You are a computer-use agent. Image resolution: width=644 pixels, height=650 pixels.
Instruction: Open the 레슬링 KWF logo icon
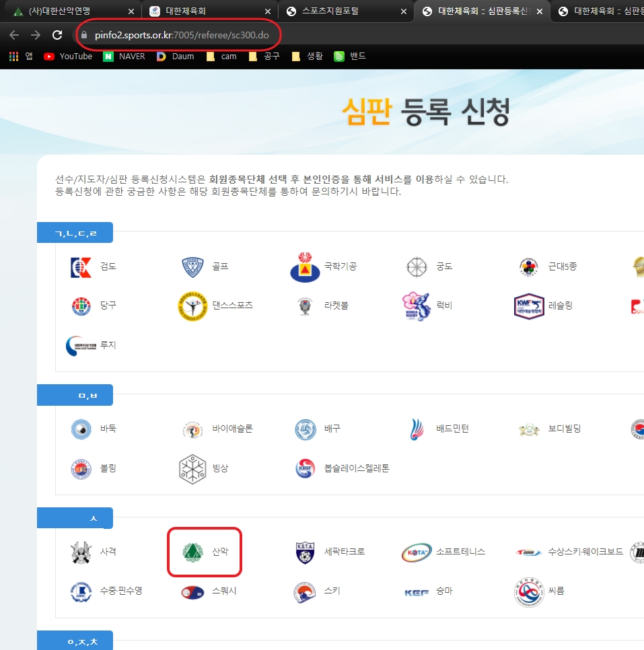[x=529, y=306]
